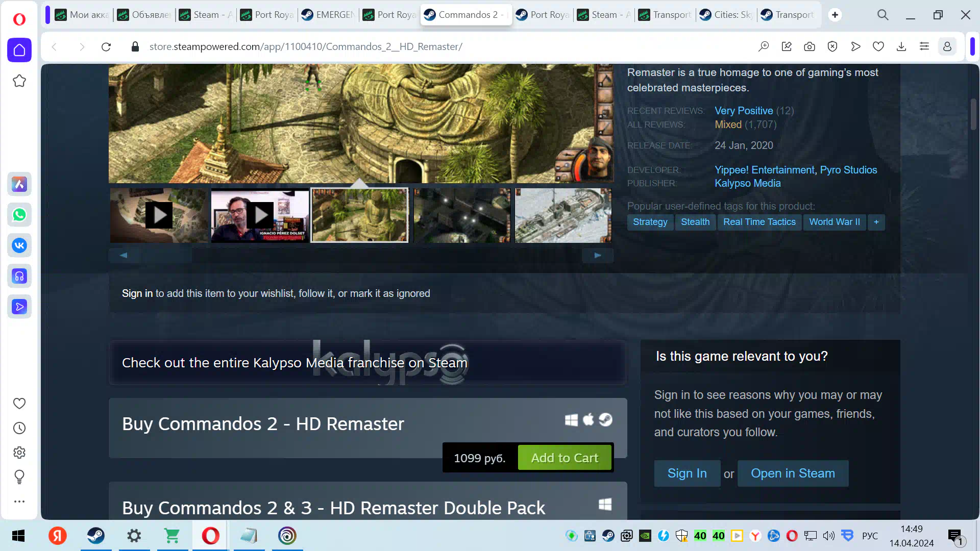Open the send-arrow icon in the toolbar
The image size is (980, 551).
coord(855,46)
